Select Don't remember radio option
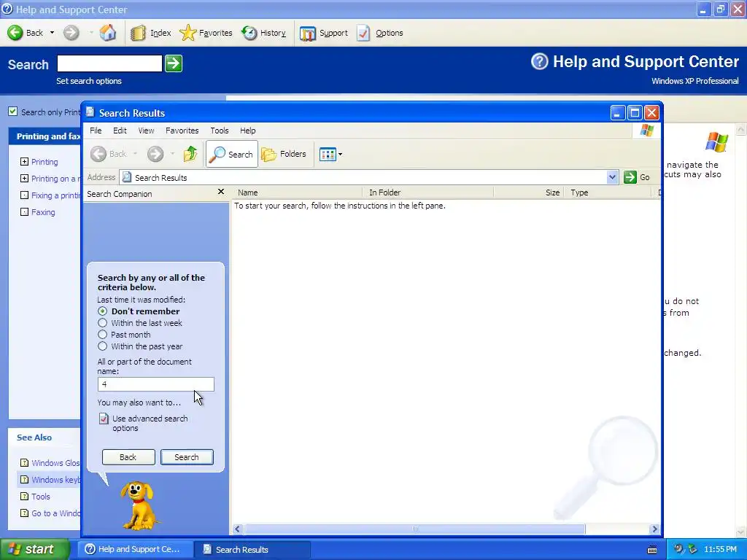 [102, 311]
